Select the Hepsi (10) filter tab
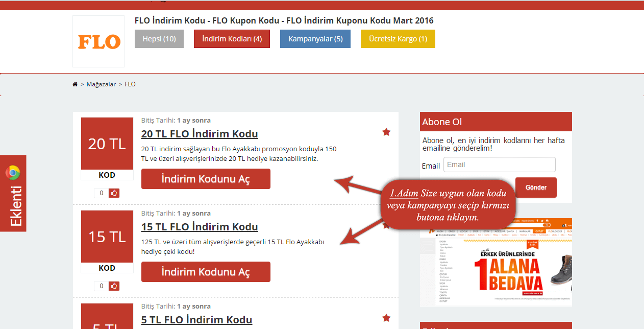 (159, 39)
